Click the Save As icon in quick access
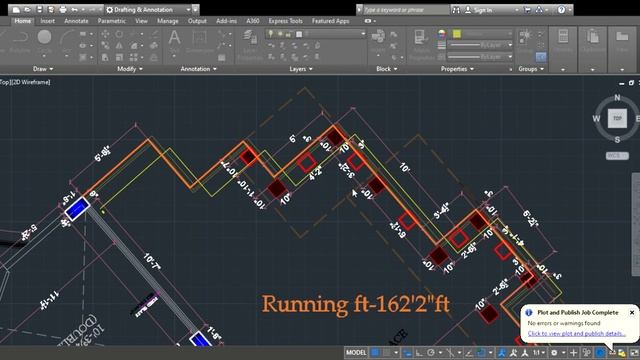The height and width of the screenshot is (360, 640). click(x=51, y=9)
